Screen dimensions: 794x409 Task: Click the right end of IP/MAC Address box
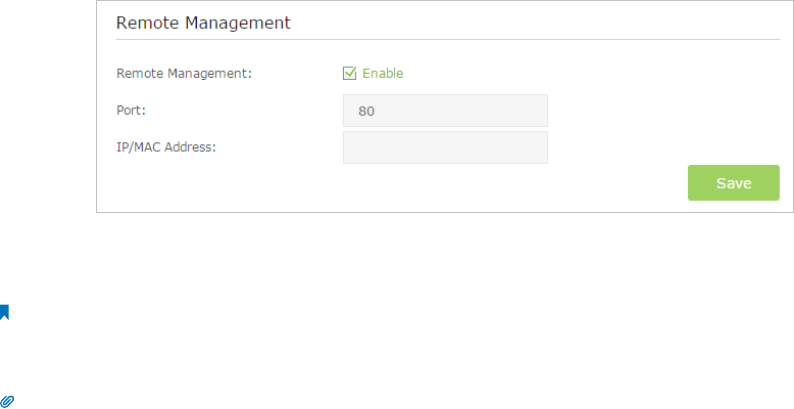[x=538, y=147]
